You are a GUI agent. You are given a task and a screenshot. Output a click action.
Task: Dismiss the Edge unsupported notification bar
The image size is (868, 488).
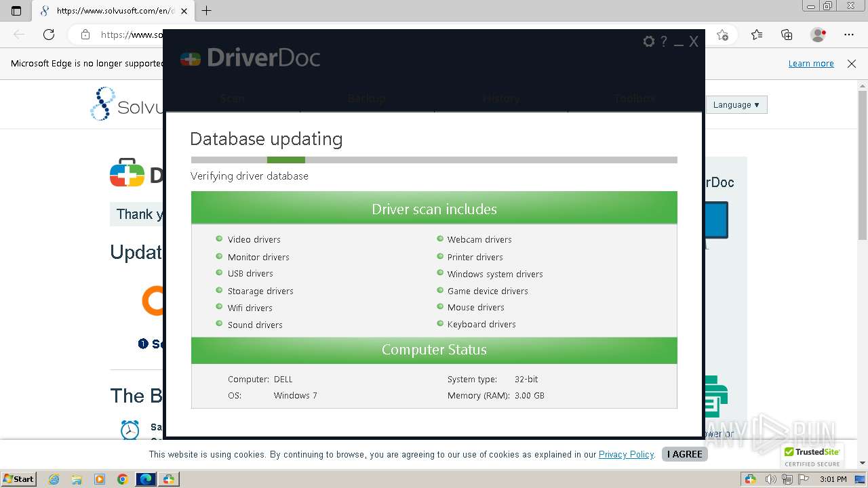pyautogui.click(x=852, y=64)
